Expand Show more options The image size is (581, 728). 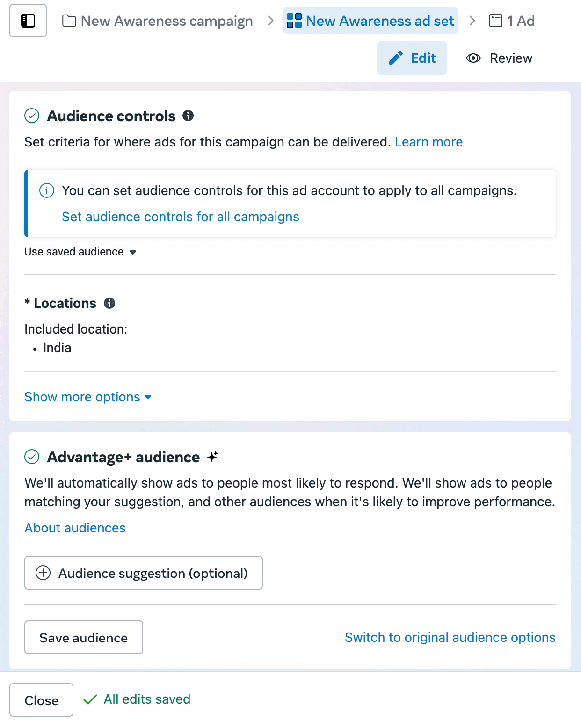coord(88,397)
